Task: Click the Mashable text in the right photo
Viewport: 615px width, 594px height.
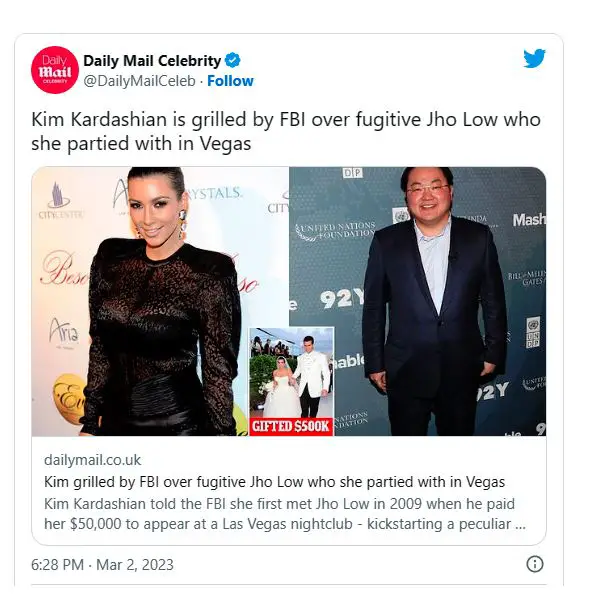Action: [x=529, y=220]
